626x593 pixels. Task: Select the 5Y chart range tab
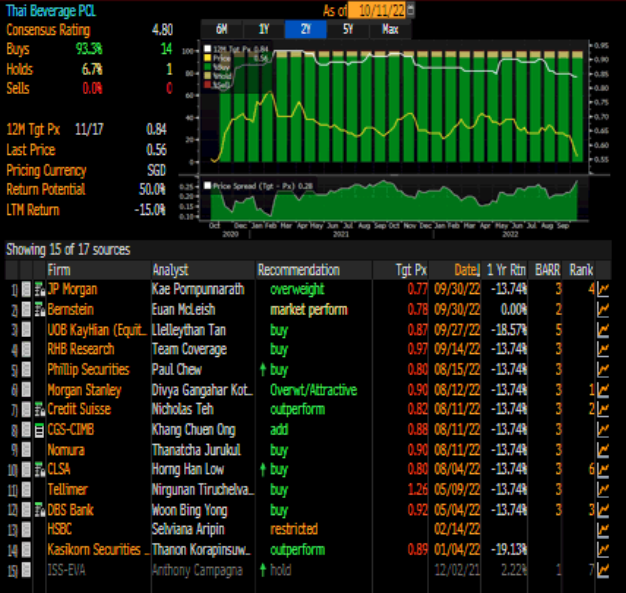tap(348, 29)
